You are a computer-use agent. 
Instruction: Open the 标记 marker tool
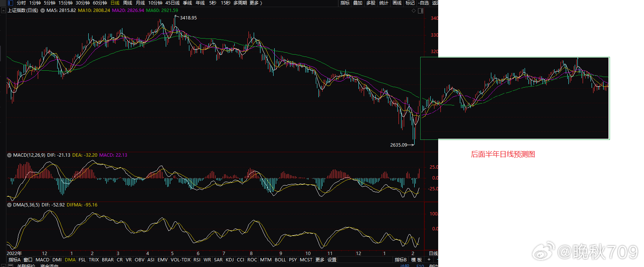[410, 3]
